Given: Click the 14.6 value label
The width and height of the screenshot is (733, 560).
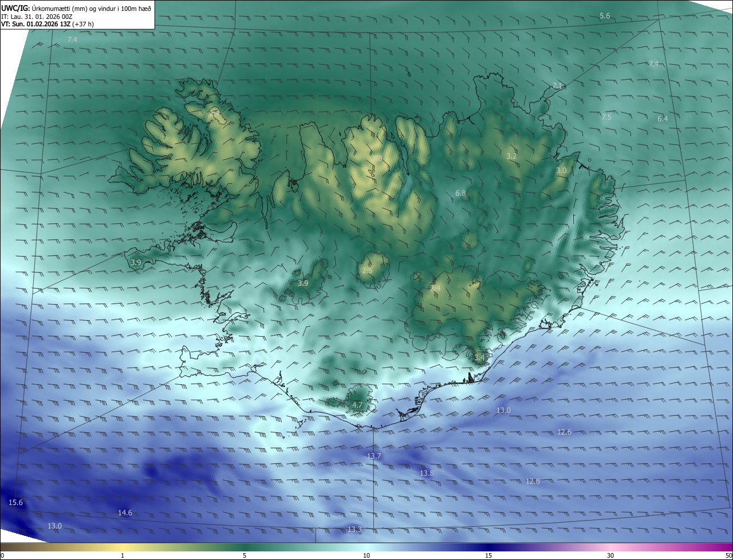Looking at the screenshot, I should click(125, 513).
